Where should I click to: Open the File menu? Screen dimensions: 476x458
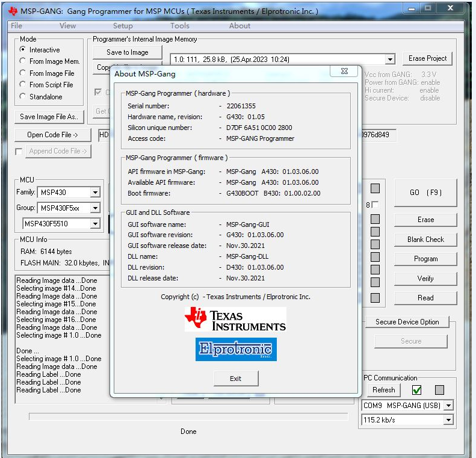tap(16, 26)
